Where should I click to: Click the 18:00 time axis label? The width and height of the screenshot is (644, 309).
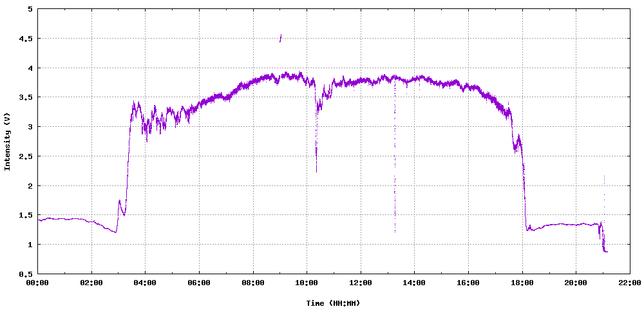(522, 283)
